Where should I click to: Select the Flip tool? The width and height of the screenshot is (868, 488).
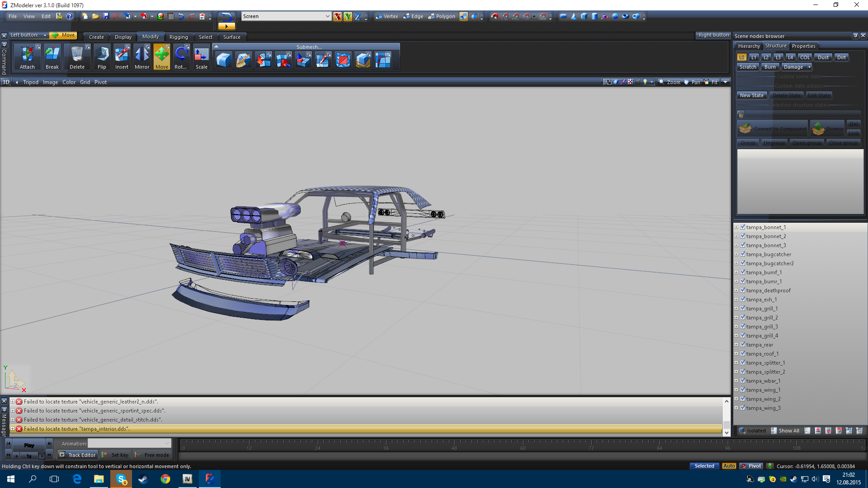[x=102, y=57]
